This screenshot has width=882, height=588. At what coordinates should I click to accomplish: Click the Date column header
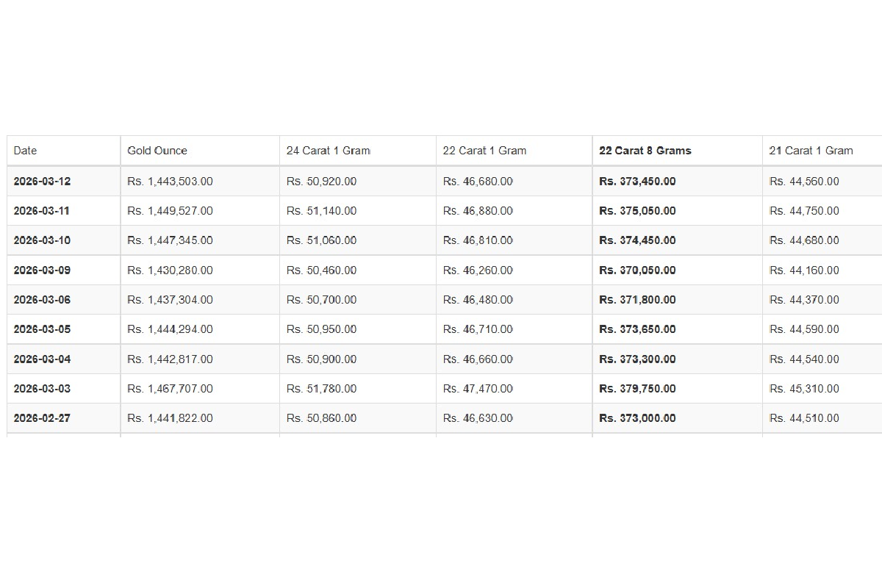tap(25, 151)
